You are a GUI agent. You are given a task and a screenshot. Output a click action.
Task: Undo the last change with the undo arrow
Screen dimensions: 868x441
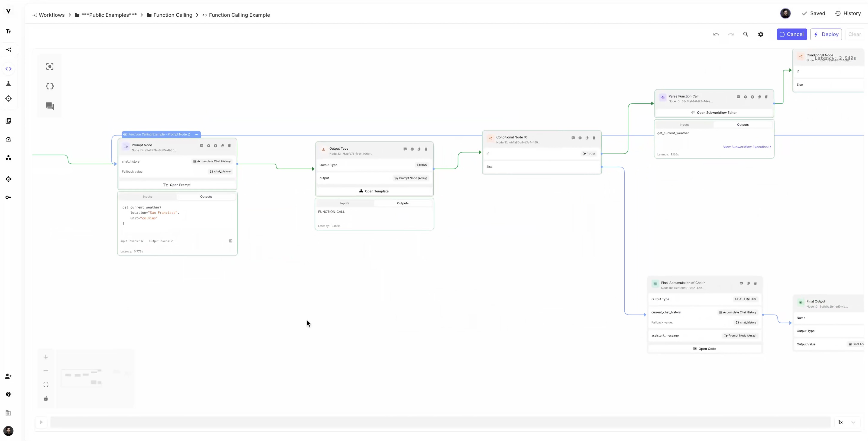pos(716,34)
